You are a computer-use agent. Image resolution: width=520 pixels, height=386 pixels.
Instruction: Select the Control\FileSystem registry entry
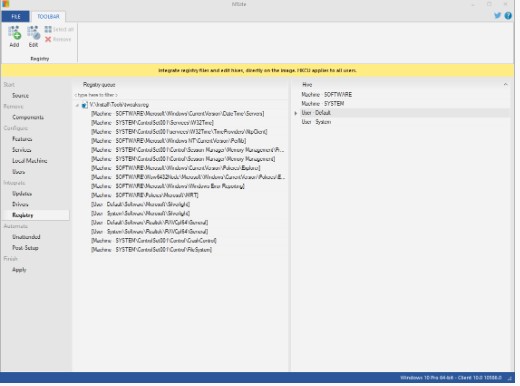[152, 250]
